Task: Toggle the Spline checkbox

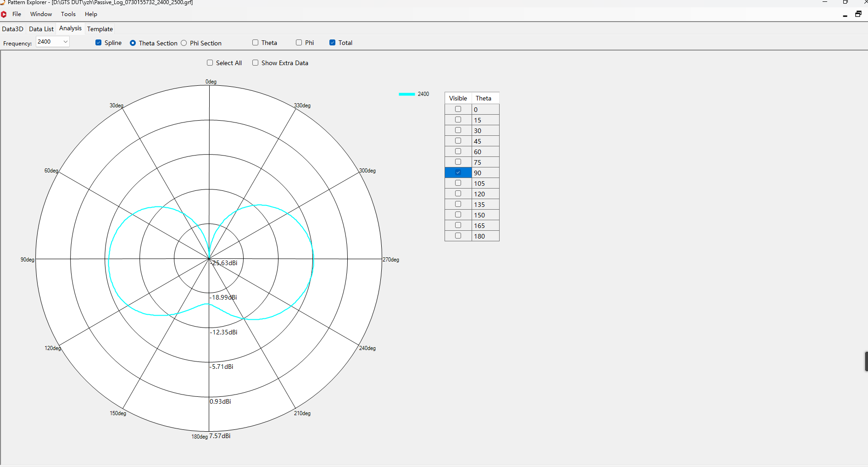Action: coord(98,43)
